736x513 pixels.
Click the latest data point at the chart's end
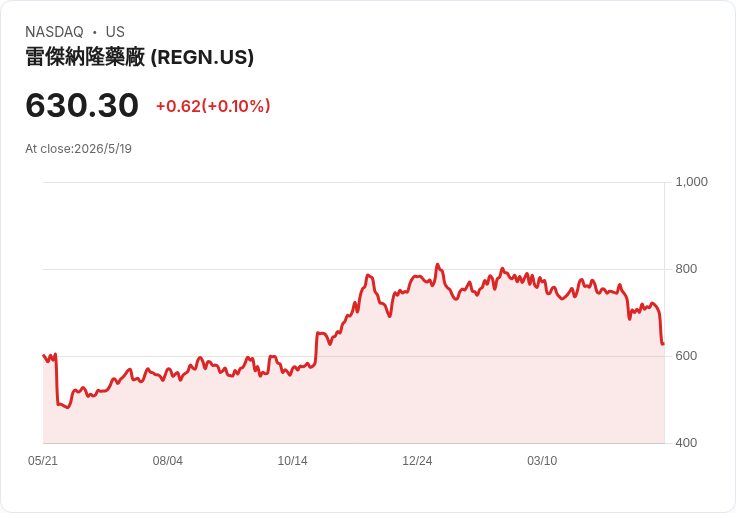click(x=663, y=344)
